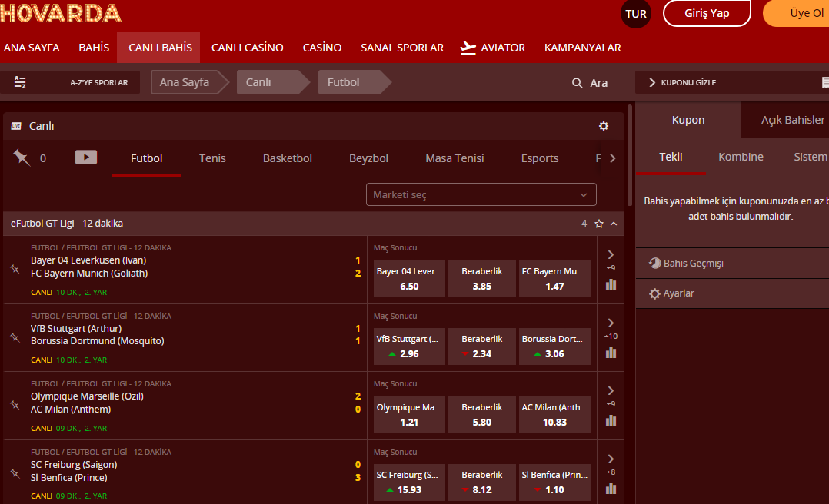Click the search magnifier icon

pos(577,83)
